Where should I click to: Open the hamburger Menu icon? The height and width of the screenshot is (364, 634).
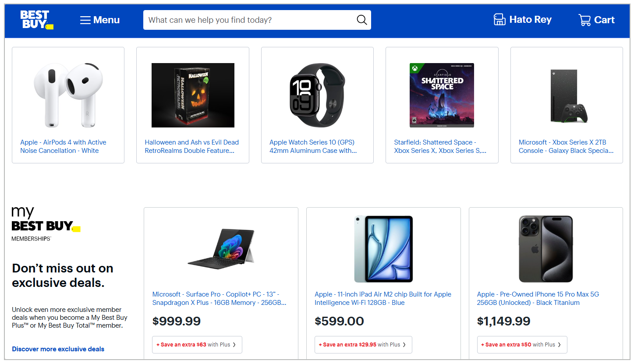tap(86, 20)
